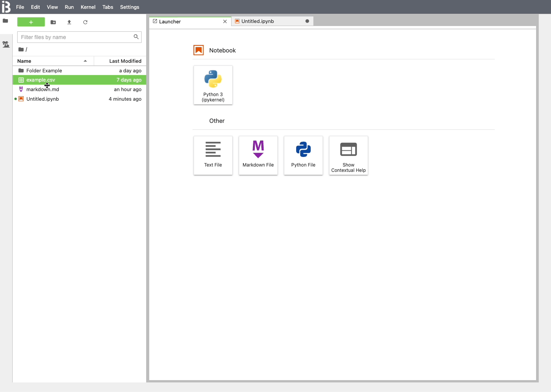Open the file browser sidebar folder icon
Viewport: 551px width, 392px height.
tap(5, 21)
